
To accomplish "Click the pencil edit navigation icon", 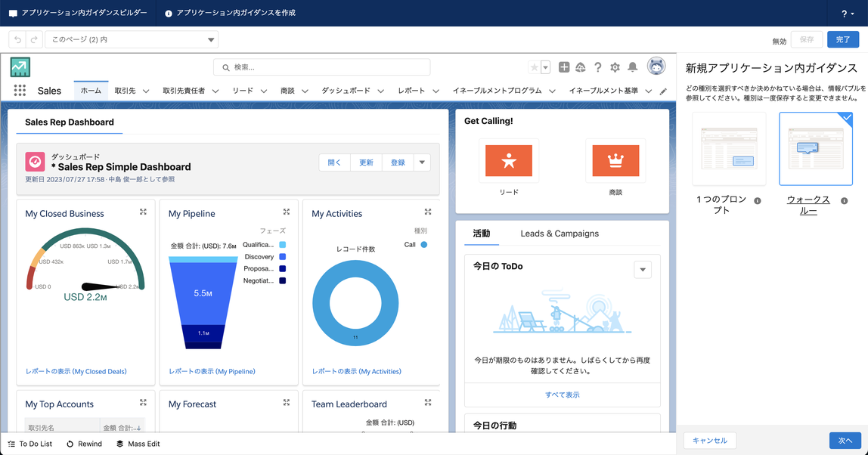I will (663, 91).
